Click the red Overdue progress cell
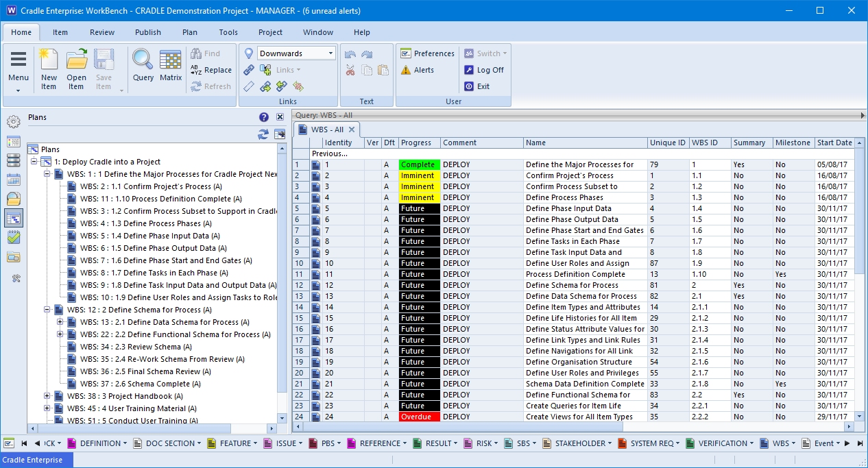 (419, 417)
